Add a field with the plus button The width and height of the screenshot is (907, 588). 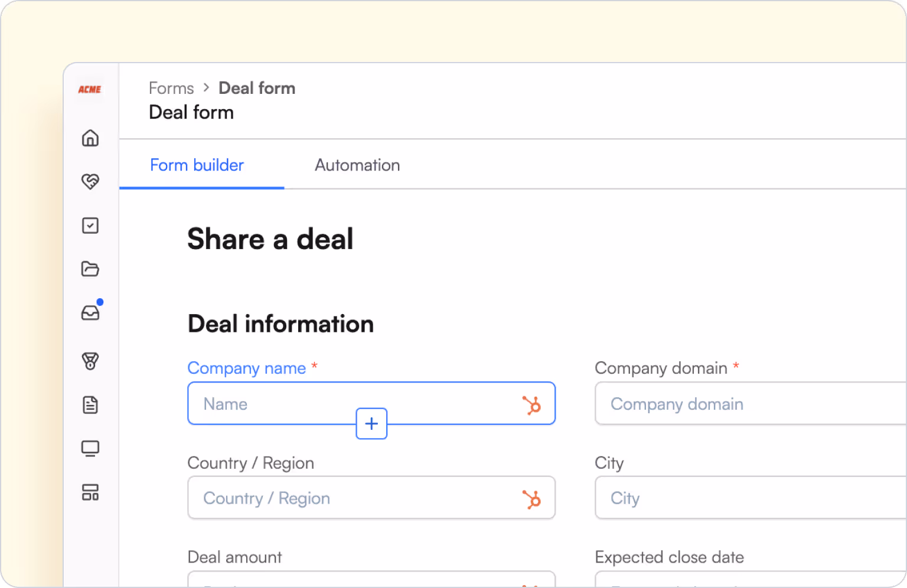371,423
